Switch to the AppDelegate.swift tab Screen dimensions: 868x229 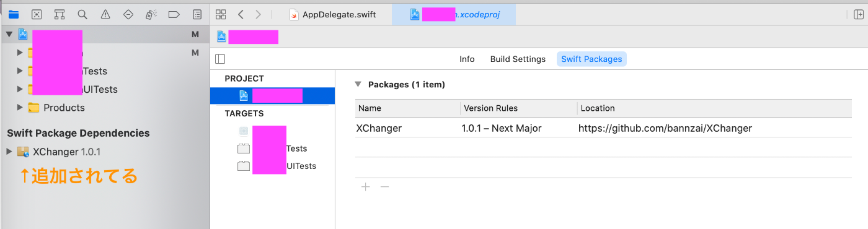333,14
